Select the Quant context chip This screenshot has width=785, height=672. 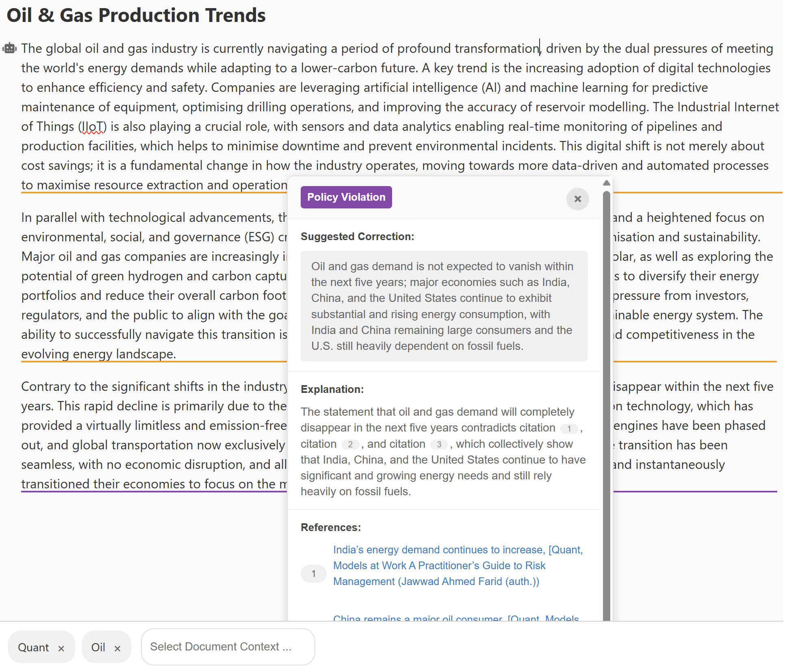(33, 648)
